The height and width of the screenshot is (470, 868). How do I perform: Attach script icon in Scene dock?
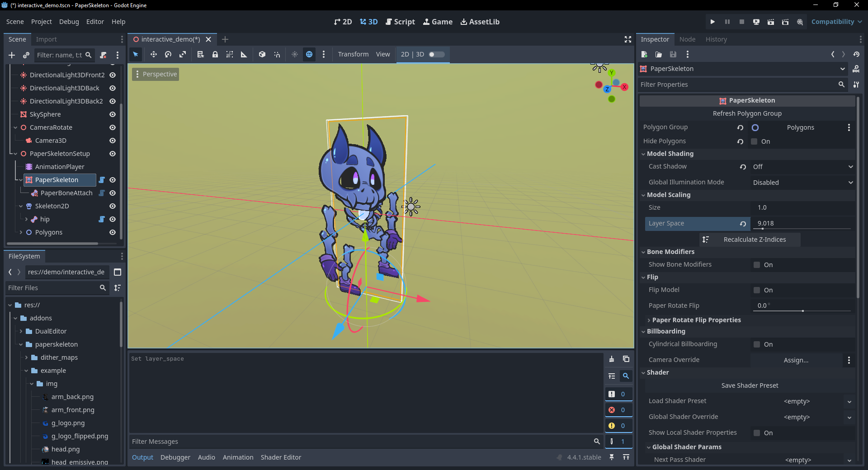pos(103,55)
